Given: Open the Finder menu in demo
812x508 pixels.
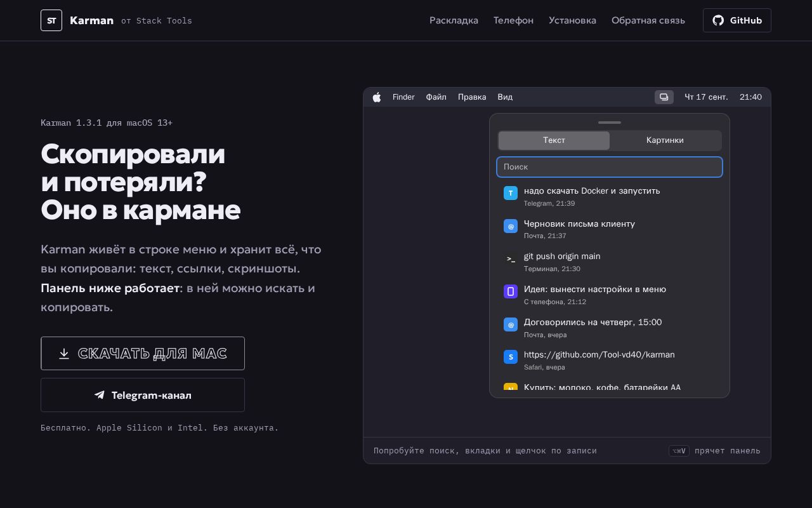Looking at the screenshot, I should pos(403,97).
